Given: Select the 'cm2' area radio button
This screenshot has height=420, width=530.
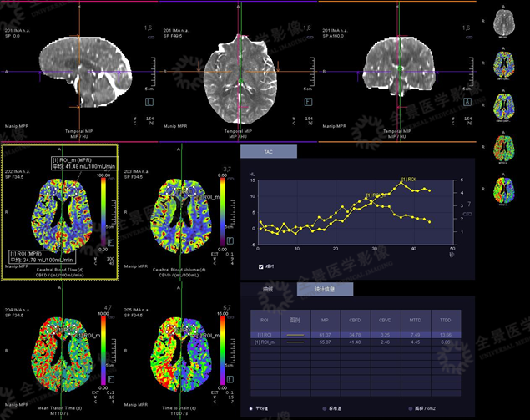Looking at the screenshot, I should point(412,409).
